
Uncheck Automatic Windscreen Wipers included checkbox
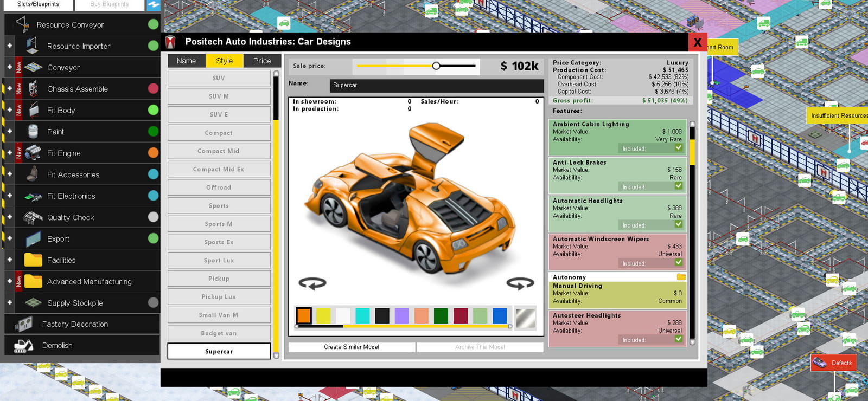click(x=678, y=262)
